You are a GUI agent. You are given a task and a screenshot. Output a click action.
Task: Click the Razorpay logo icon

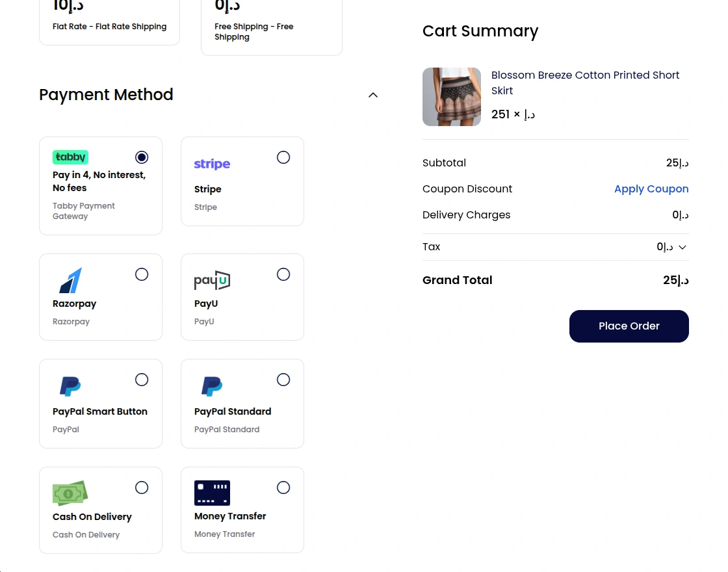click(71, 280)
